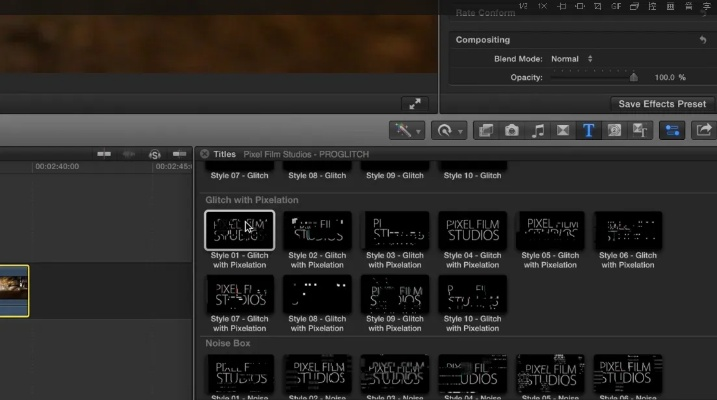Adjust the Opacity slider handle
This screenshot has height=400, width=717.
coord(633,77)
